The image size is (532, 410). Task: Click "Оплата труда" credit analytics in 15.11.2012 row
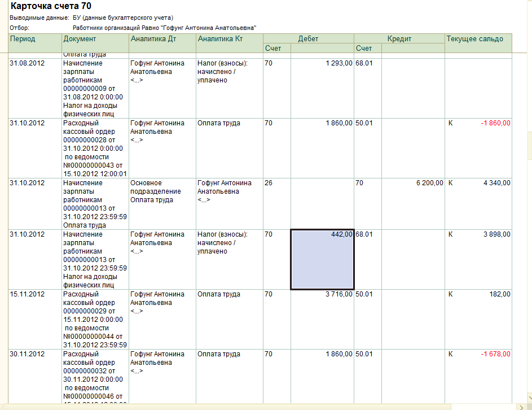[230, 319]
